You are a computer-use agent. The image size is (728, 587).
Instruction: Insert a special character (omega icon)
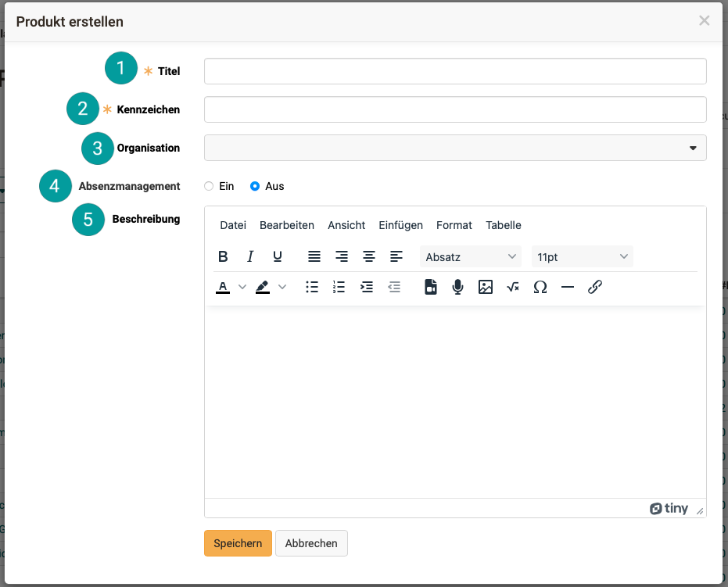[540, 287]
